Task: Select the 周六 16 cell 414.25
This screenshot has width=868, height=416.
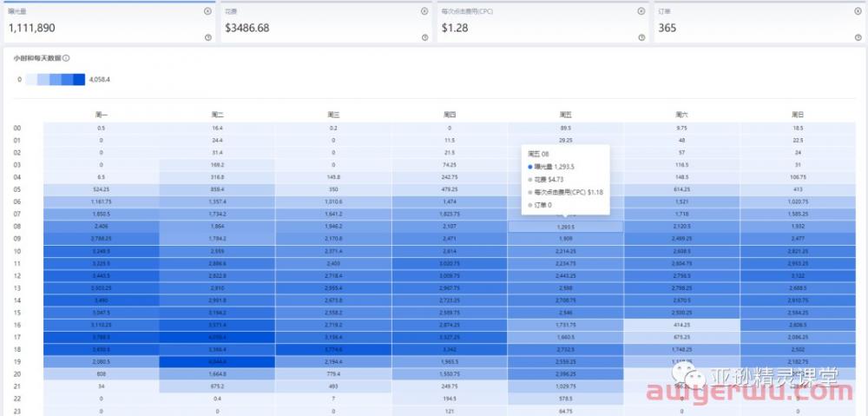Action: [x=681, y=325]
